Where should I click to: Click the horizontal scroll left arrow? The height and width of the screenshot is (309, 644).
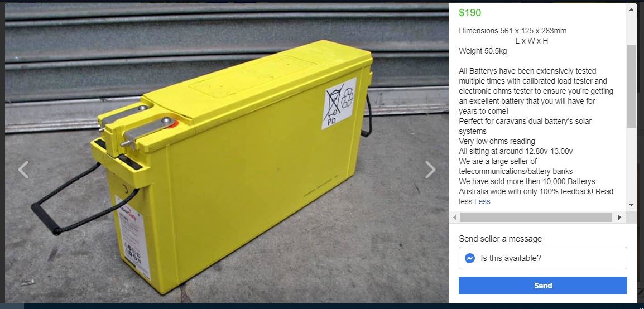454,217
